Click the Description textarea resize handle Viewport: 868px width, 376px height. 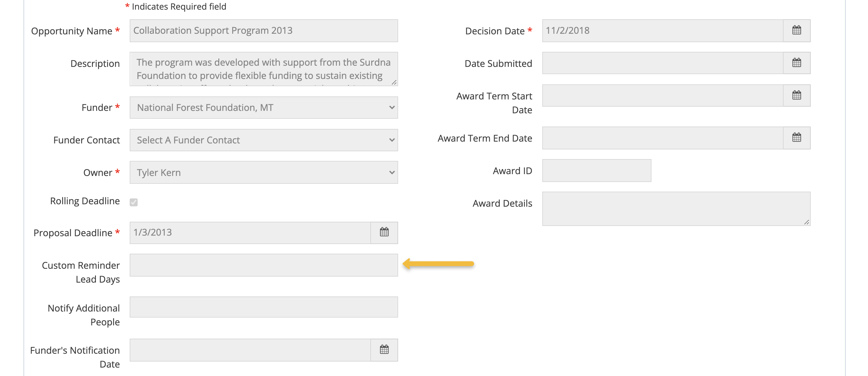point(394,82)
